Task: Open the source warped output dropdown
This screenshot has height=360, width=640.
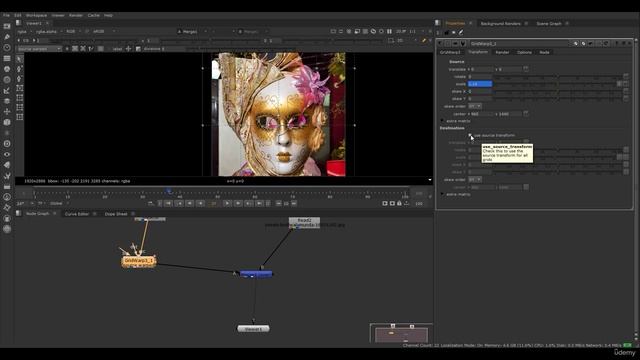Action: pyautogui.click(x=39, y=49)
